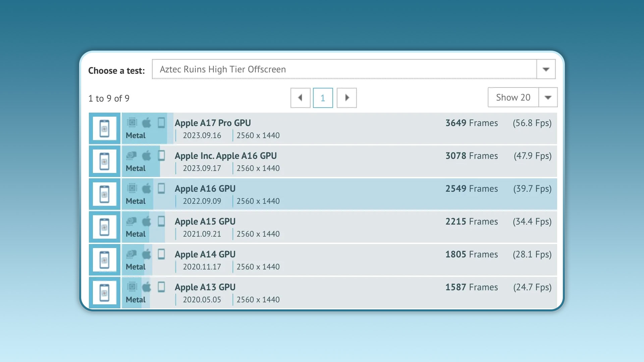Click the 2215 Frames score
This screenshot has width=644, height=362.
click(x=472, y=222)
